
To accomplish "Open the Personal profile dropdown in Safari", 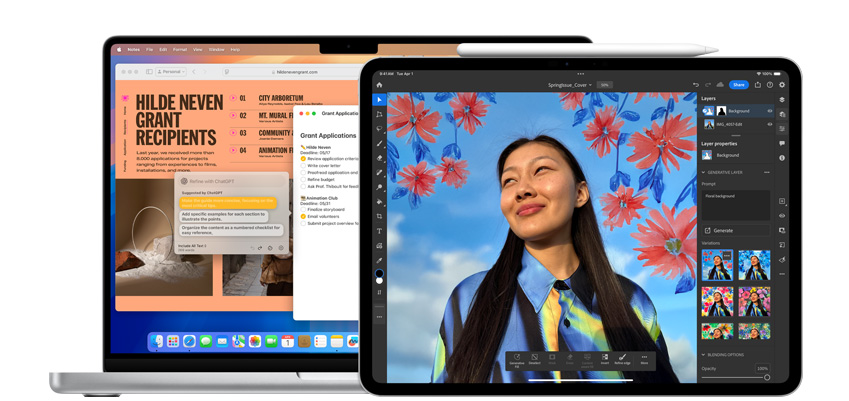I will click(172, 72).
